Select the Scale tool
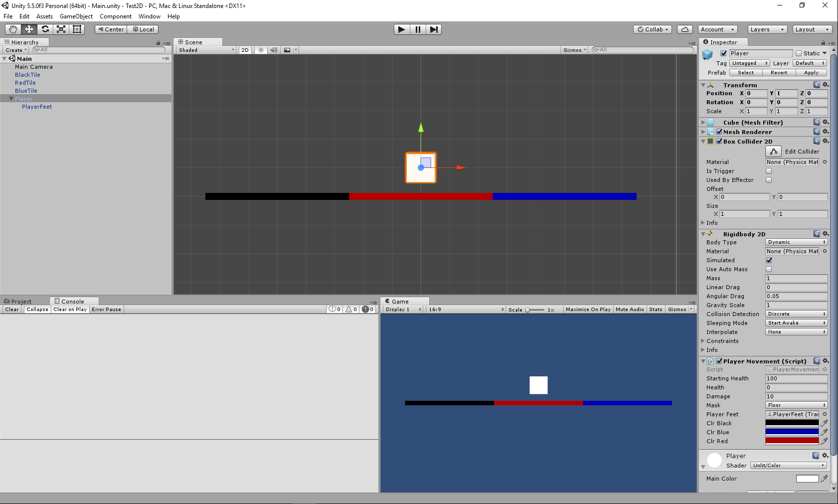The width and height of the screenshot is (838, 504). click(61, 29)
